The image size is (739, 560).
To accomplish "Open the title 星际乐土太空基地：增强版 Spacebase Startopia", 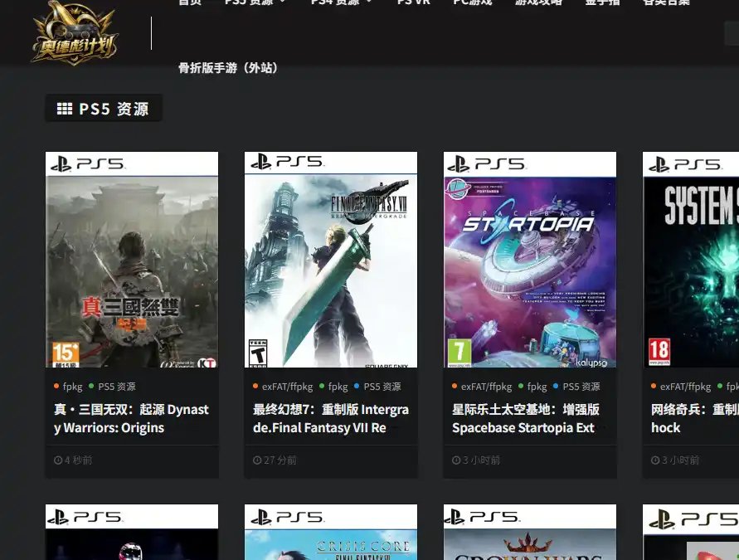I will tap(526, 419).
